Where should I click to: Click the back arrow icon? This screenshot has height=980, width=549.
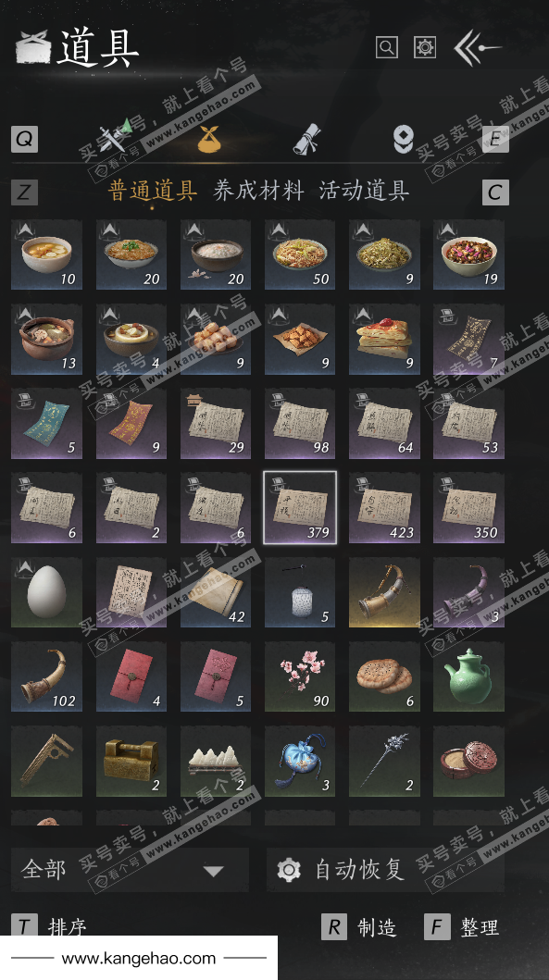477,48
